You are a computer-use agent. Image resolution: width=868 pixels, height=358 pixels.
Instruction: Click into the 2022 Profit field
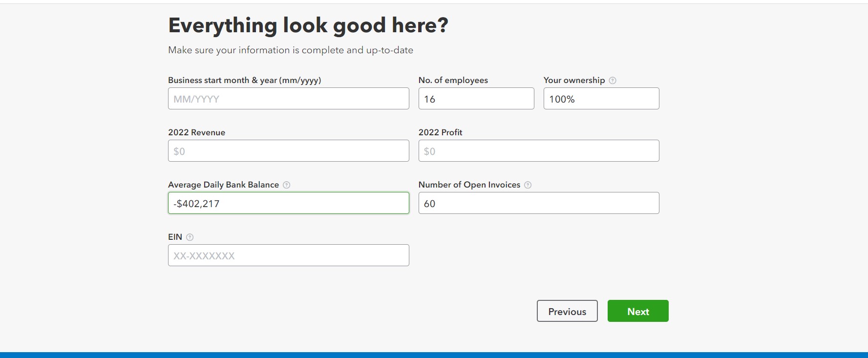[x=538, y=151]
